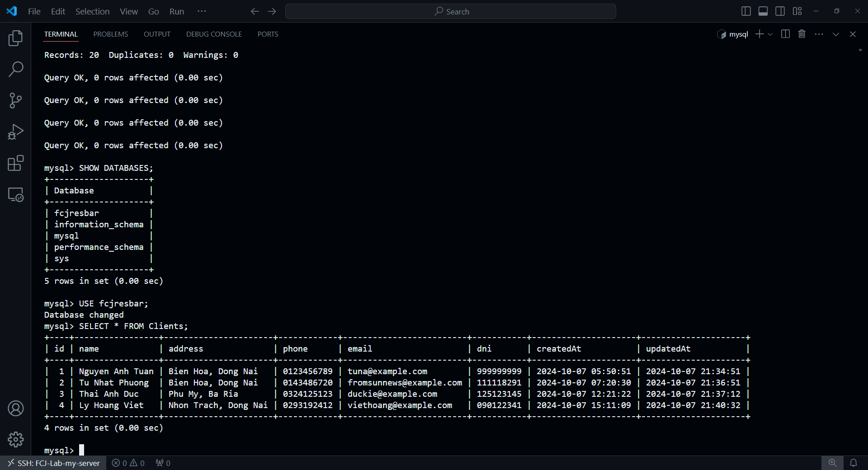Click 'Thai Anh Duc' name cell

pos(109,394)
